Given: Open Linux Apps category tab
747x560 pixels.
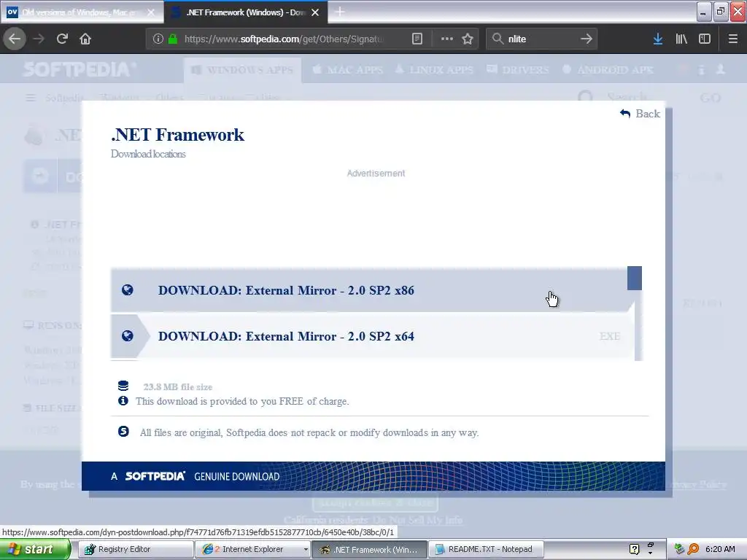Looking at the screenshot, I should click(x=434, y=70).
